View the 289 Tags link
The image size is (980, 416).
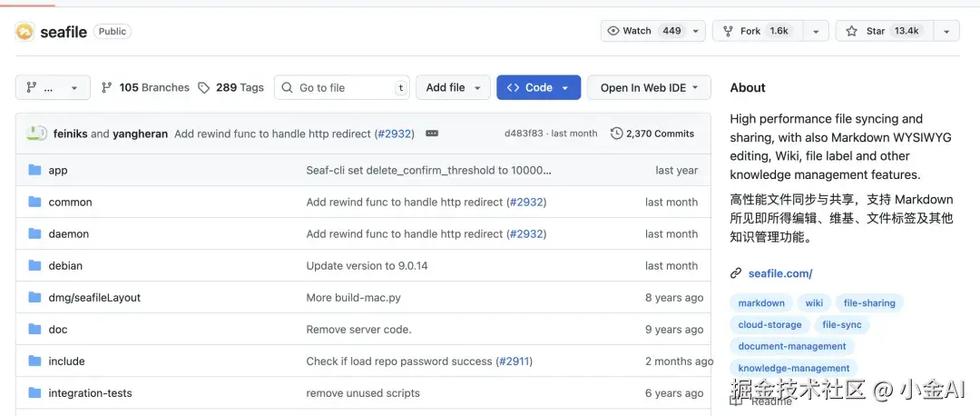(230, 87)
